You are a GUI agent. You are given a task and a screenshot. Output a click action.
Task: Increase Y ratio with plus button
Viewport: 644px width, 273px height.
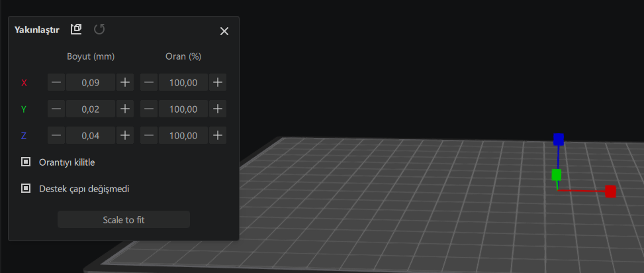[x=218, y=109]
